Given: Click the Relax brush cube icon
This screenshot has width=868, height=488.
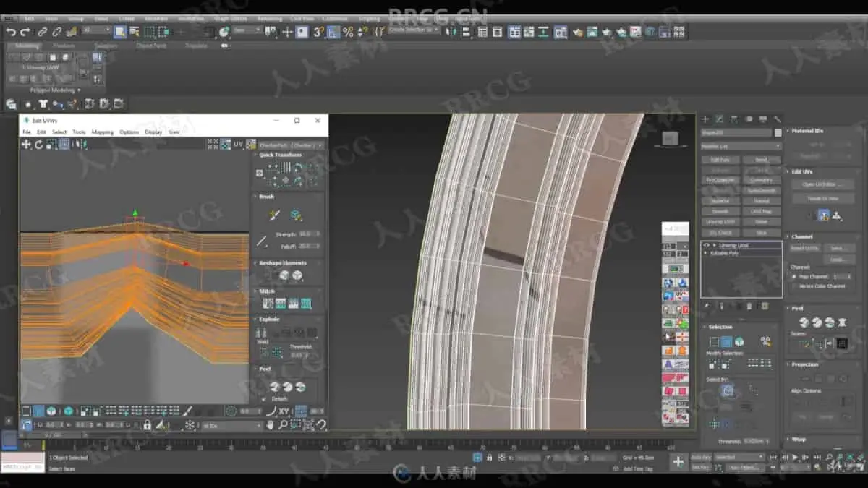Looking at the screenshot, I should coord(295,215).
